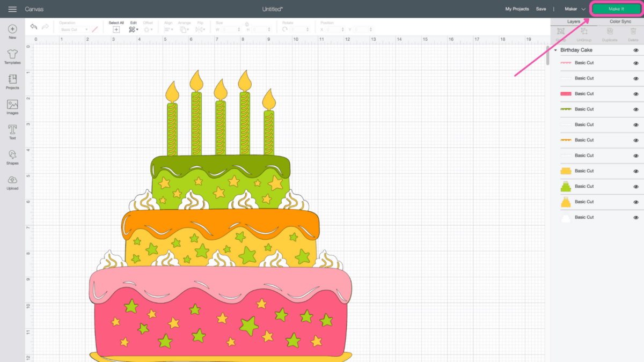Click the Position X input field
The image size is (644, 362).
[x=334, y=29]
